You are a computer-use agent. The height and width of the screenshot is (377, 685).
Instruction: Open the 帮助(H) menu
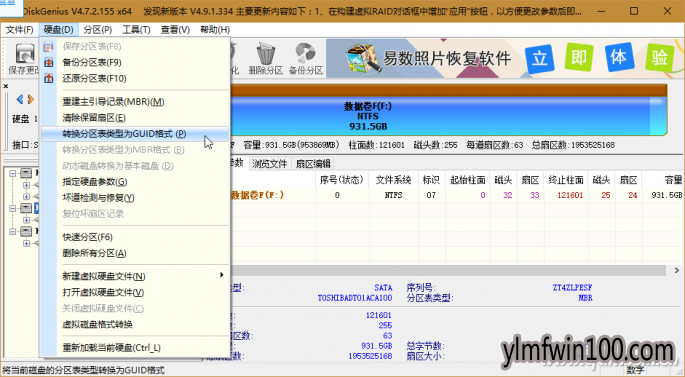[215, 30]
